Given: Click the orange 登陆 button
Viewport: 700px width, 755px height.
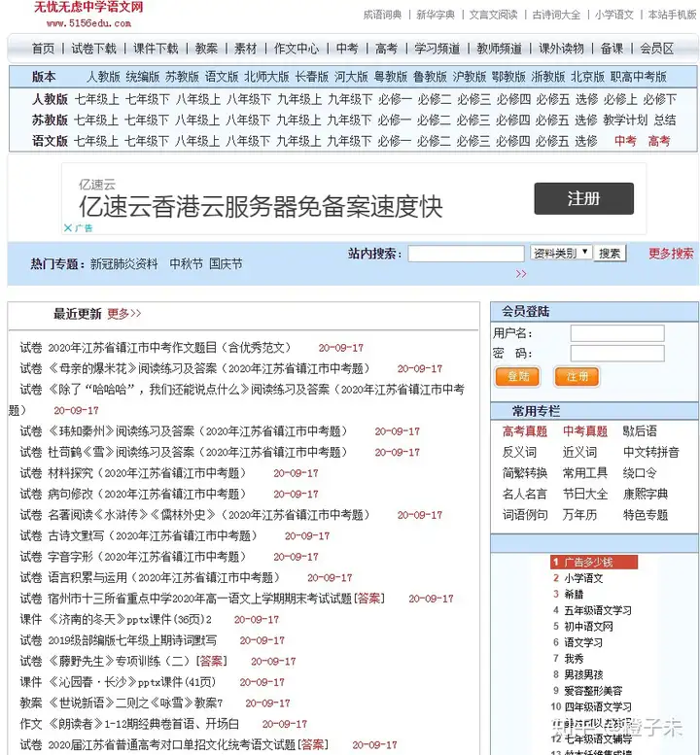Looking at the screenshot, I should [x=518, y=377].
